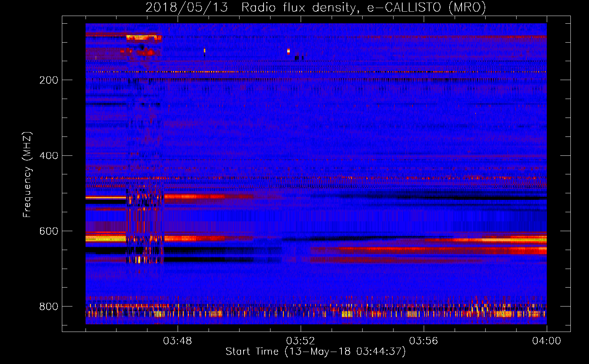Click the 400 frequency tick label

point(49,156)
